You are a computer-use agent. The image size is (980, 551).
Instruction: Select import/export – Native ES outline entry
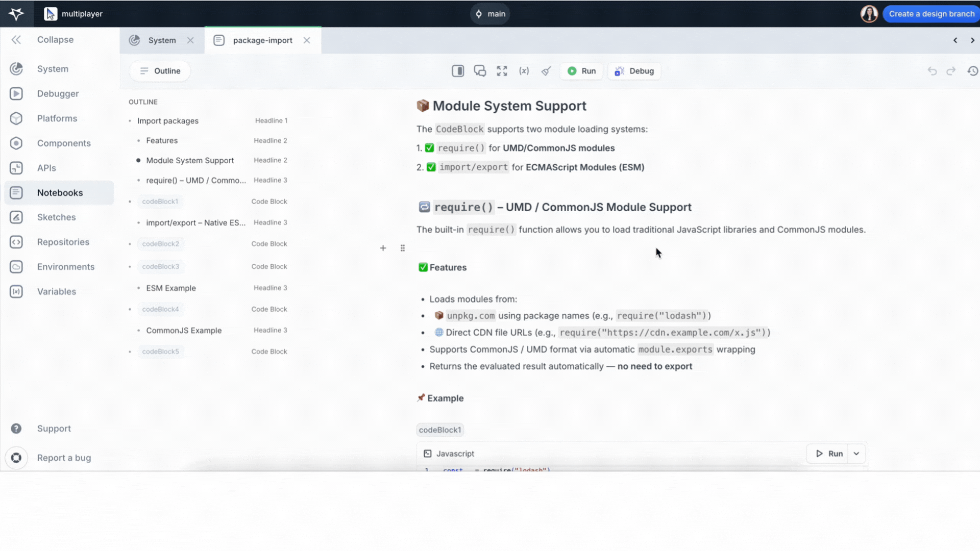click(196, 222)
